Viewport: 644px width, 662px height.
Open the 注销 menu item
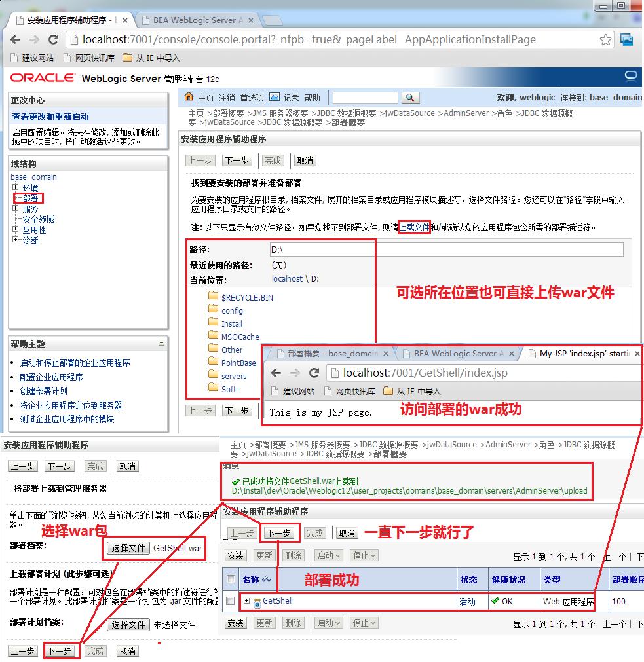(x=227, y=98)
